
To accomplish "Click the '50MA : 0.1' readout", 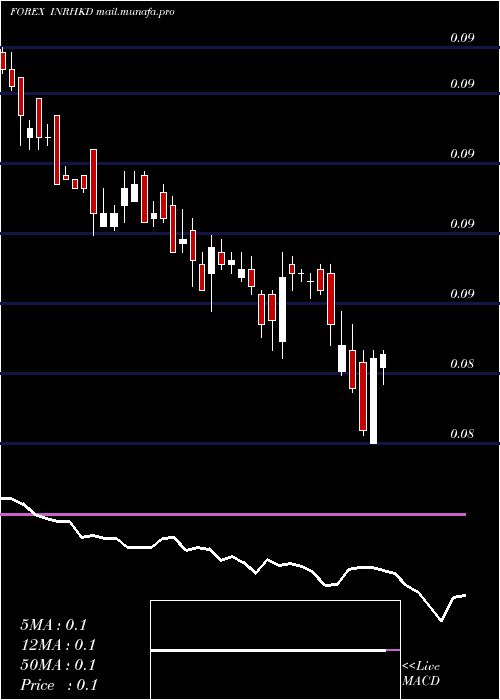I will tap(58, 665).
